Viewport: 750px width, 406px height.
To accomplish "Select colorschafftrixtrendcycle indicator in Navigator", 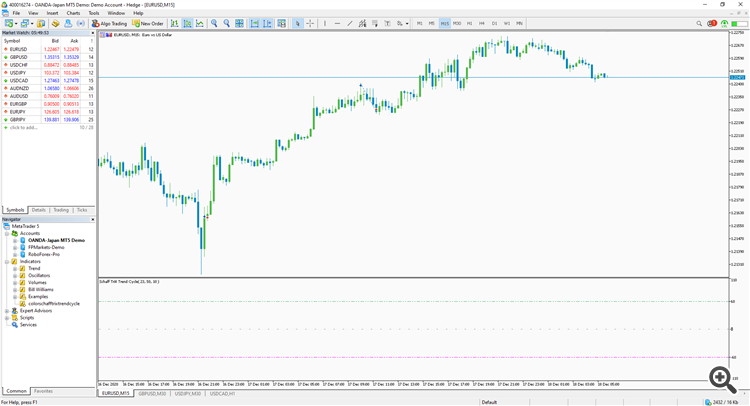I will 54,304.
